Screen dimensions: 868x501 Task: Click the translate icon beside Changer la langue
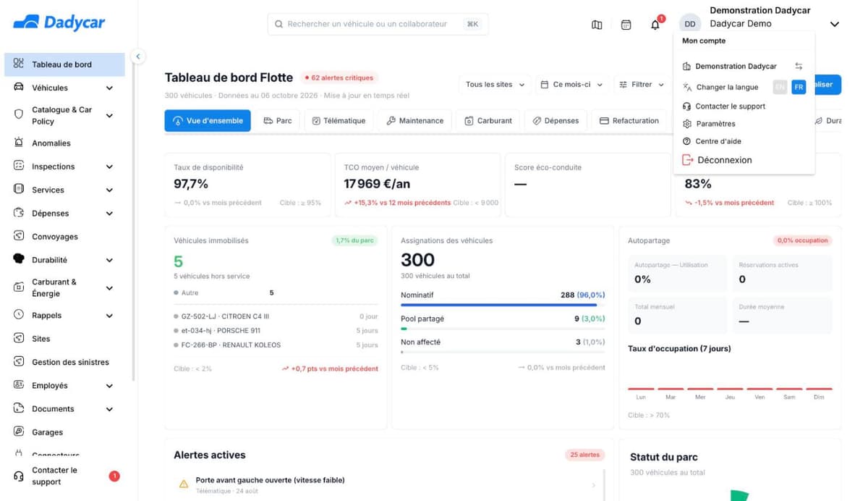(687, 87)
